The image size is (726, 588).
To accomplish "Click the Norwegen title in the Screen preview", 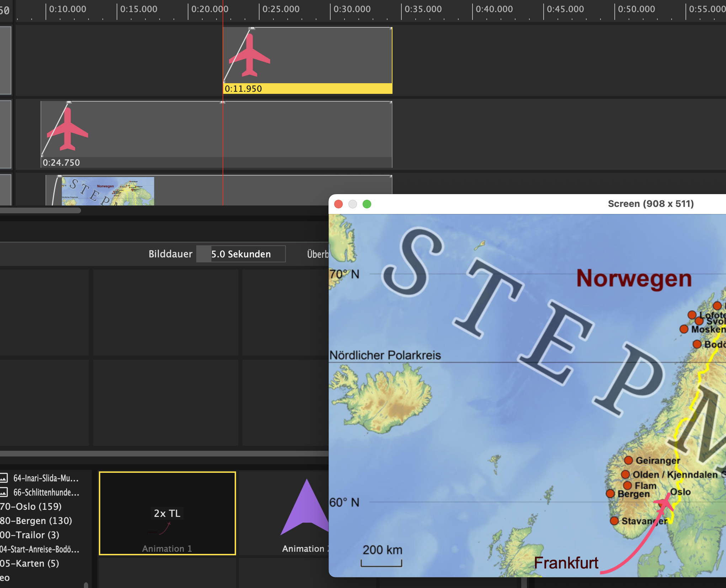I will point(634,278).
